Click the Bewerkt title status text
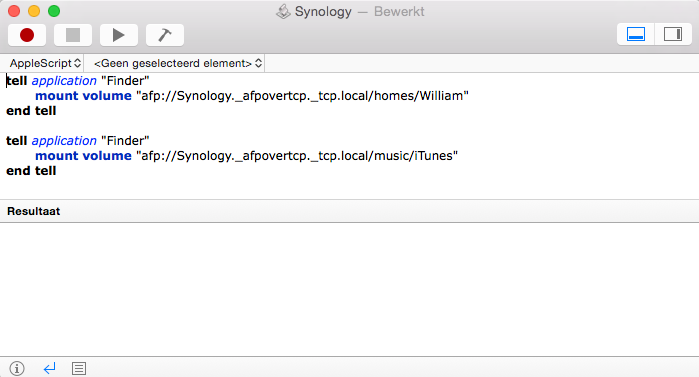This screenshot has width=699, height=377. pyautogui.click(x=399, y=12)
